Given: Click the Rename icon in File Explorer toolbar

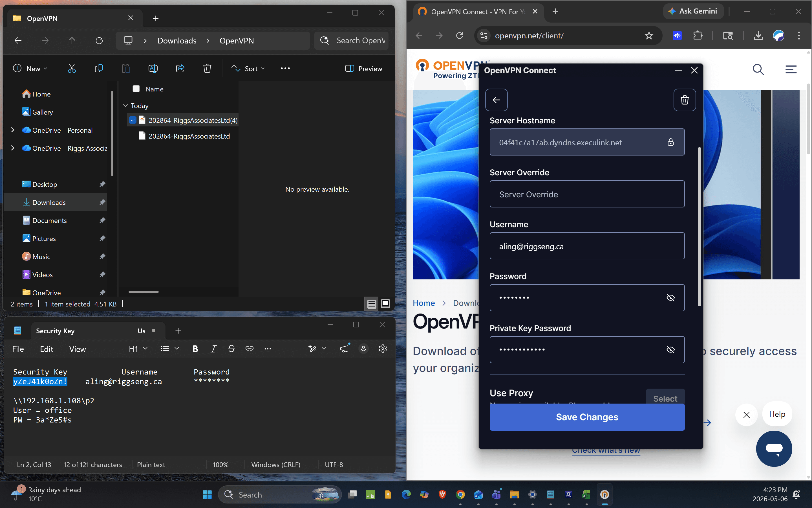Looking at the screenshot, I should coord(153,69).
